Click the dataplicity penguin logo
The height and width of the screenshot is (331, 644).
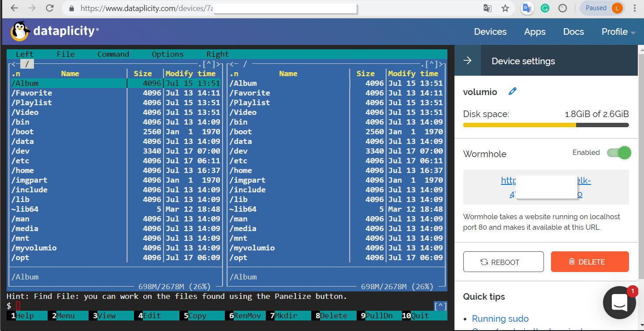pyautogui.click(x=19, y=31)
